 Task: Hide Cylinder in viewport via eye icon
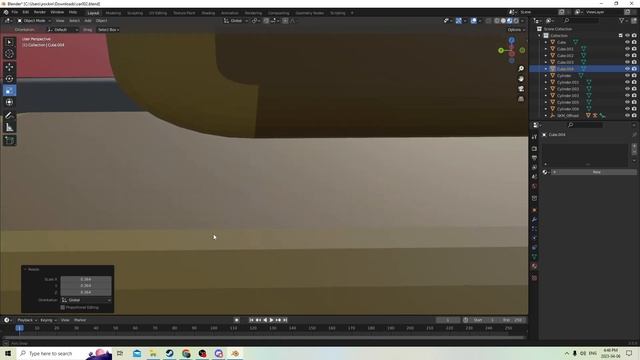point(627,76)
